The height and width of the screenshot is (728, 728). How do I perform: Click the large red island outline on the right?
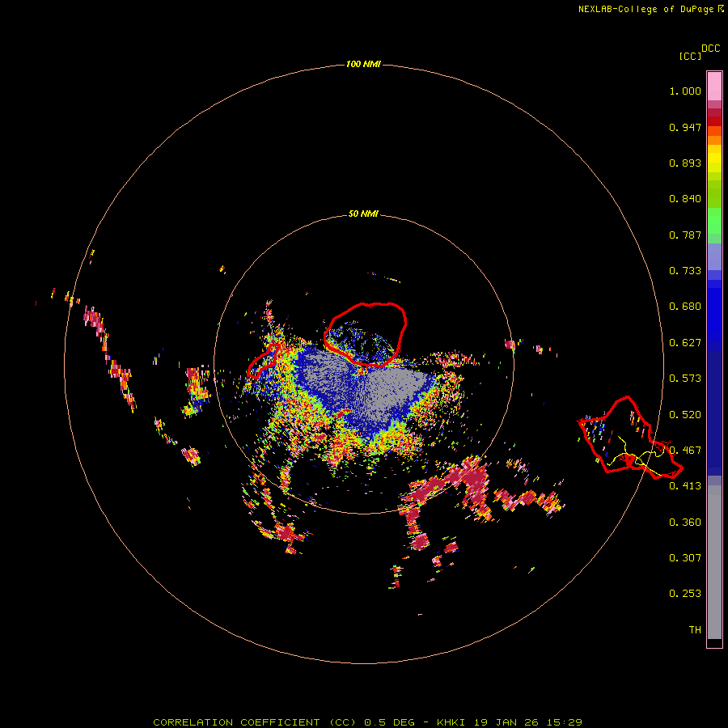pyautogui.click(x=630, y=438)
